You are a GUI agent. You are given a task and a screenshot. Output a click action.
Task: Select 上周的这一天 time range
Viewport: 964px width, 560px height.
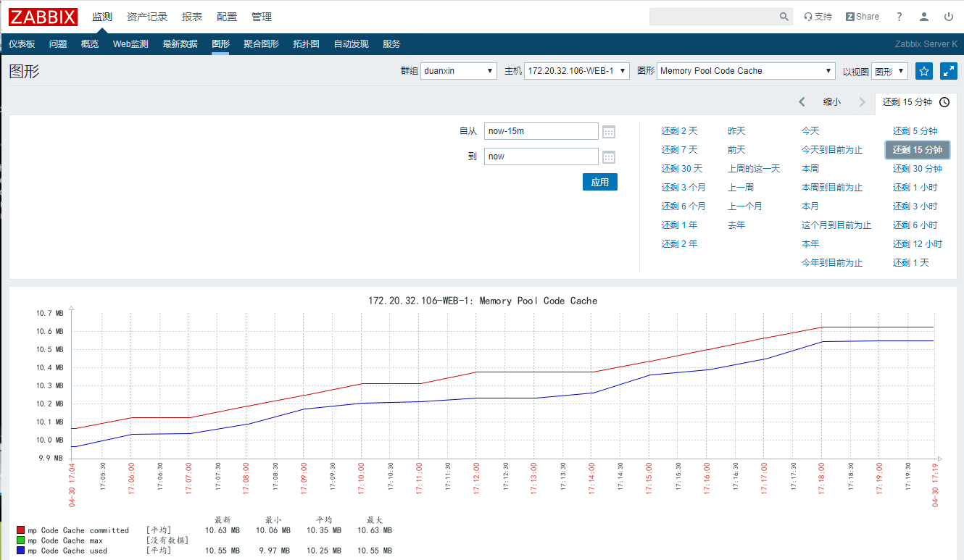point(754,169)
